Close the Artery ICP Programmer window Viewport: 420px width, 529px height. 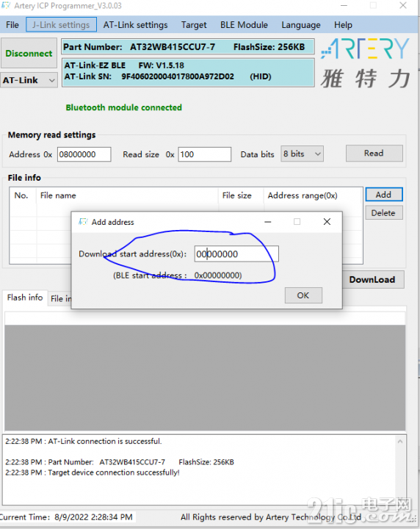[x=403, y=5]
